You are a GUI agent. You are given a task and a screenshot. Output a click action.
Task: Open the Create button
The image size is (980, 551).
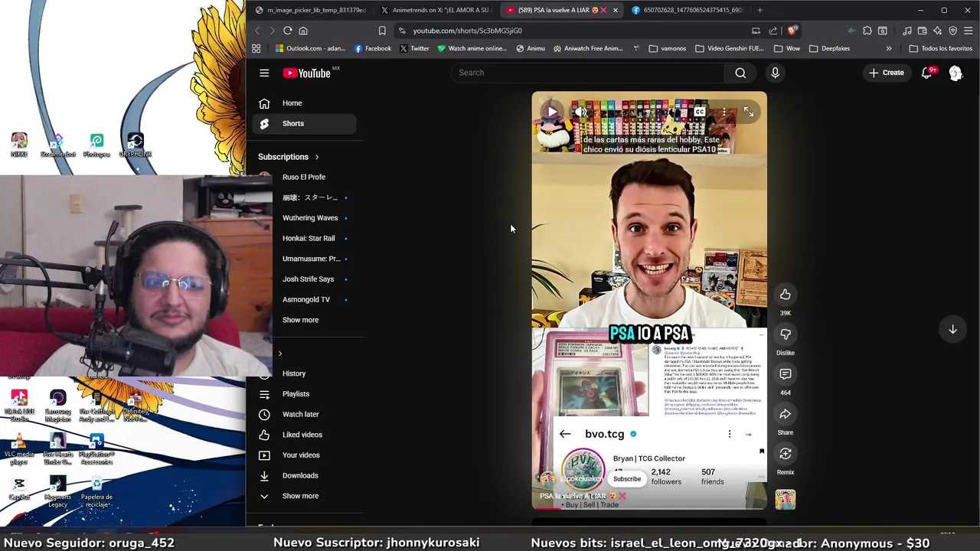[887, 73]
